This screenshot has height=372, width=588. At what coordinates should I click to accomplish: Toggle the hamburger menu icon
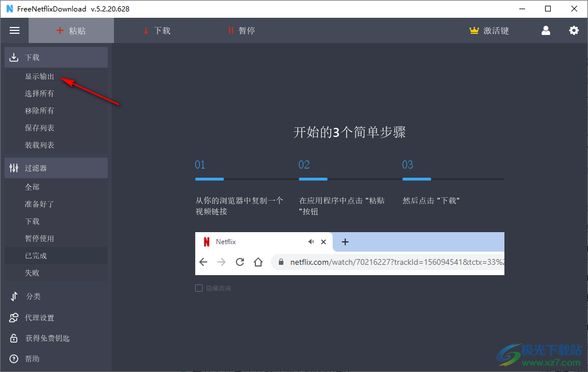(15, 30)
